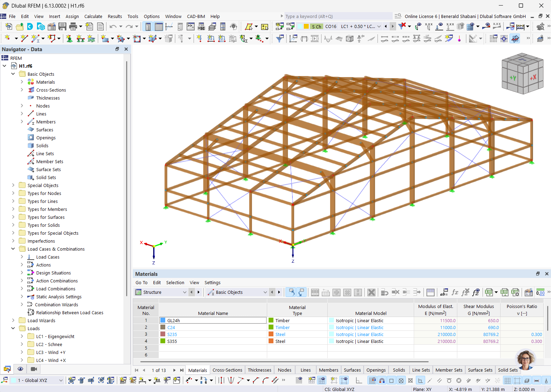The width and height of the screenshot is (551, 392).
Task: Click the Save floppy disk icon
Action: point(62,26)
